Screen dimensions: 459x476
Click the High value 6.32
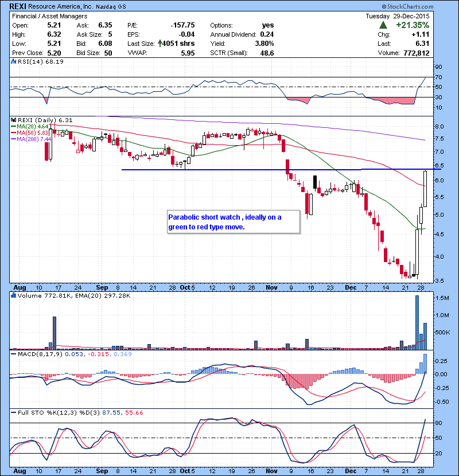54,34
